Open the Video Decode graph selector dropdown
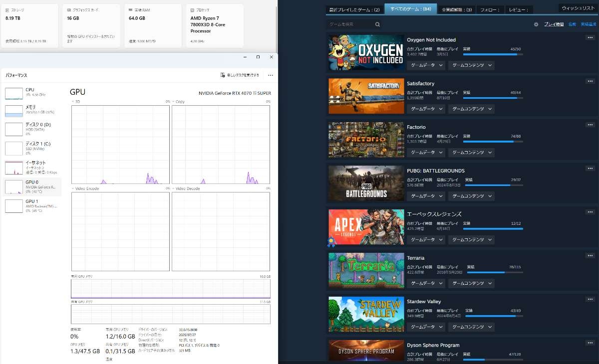 (x=186, y=188)
